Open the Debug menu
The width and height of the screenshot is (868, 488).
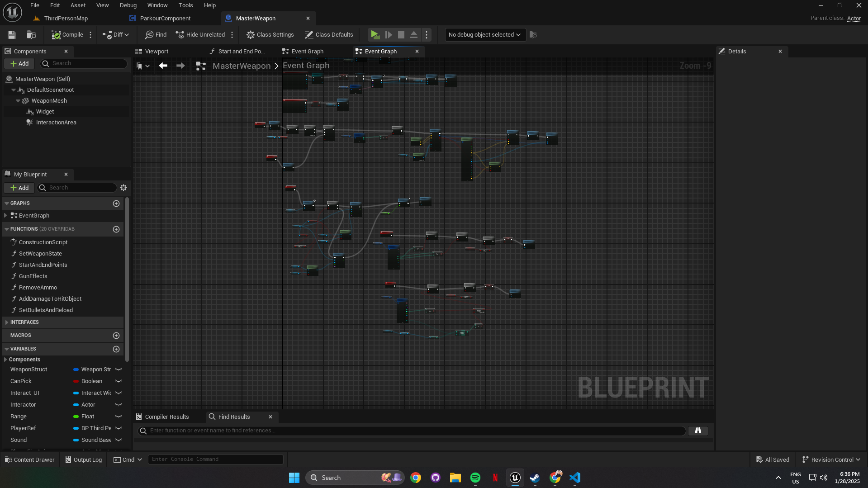128,5
